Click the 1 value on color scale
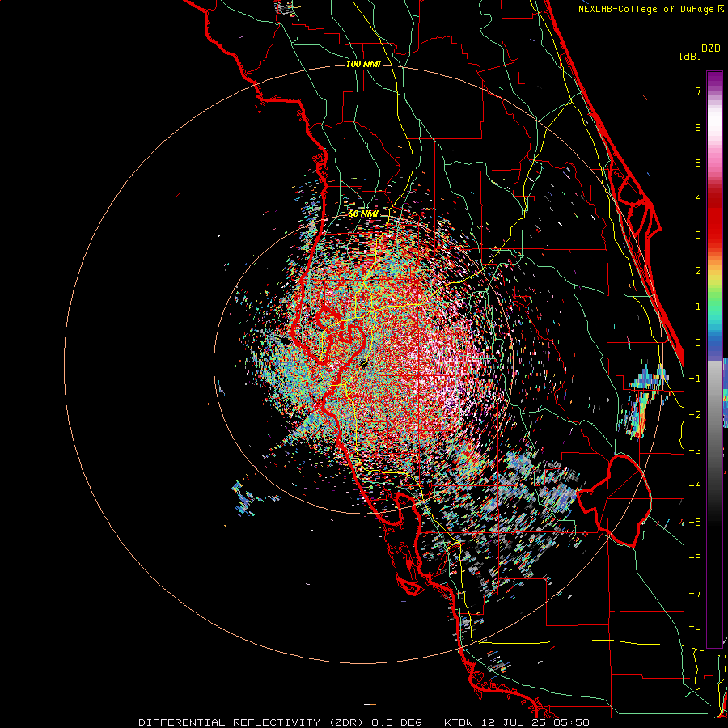Screen dimensions: 728x728 click(698, 307)
